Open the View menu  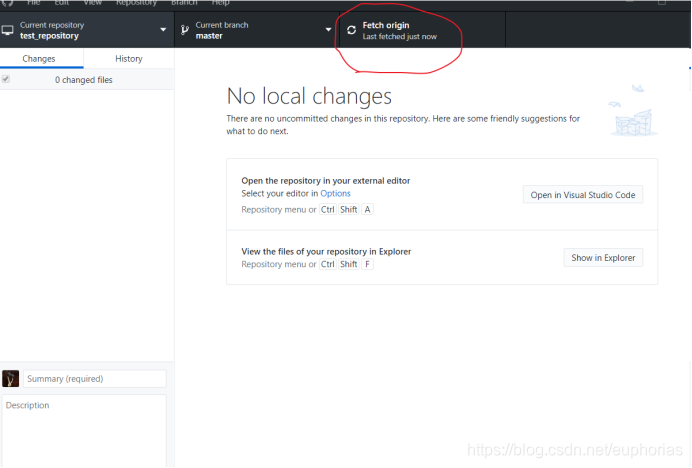point(93,3)
